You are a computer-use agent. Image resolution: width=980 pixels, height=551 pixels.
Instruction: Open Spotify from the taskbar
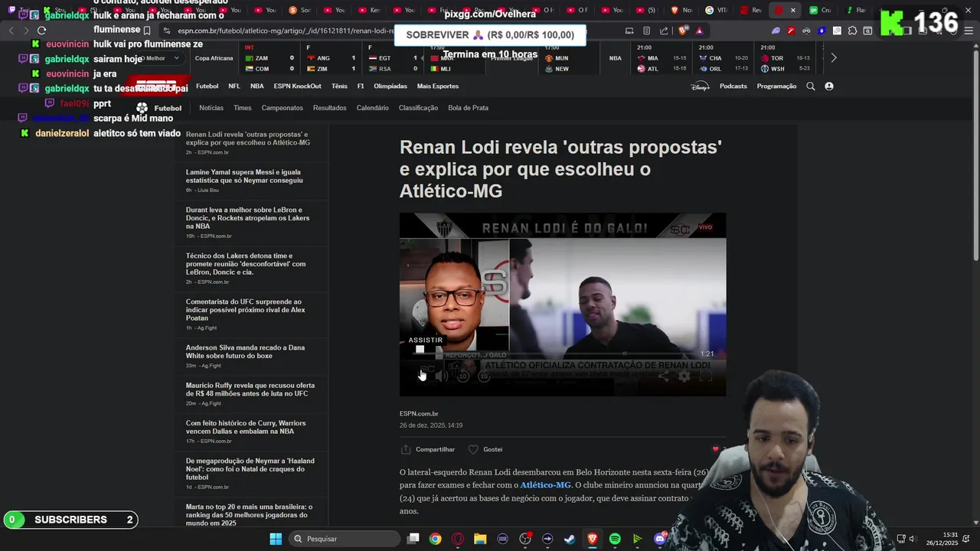615,539
